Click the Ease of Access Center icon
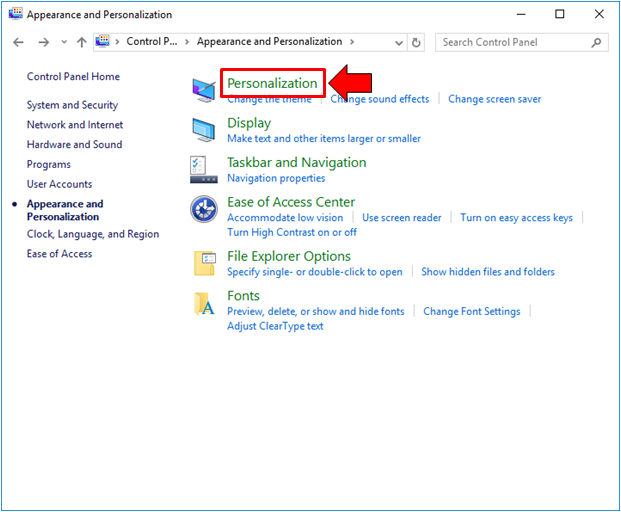 pyautogui.click(x=203, y=210)
